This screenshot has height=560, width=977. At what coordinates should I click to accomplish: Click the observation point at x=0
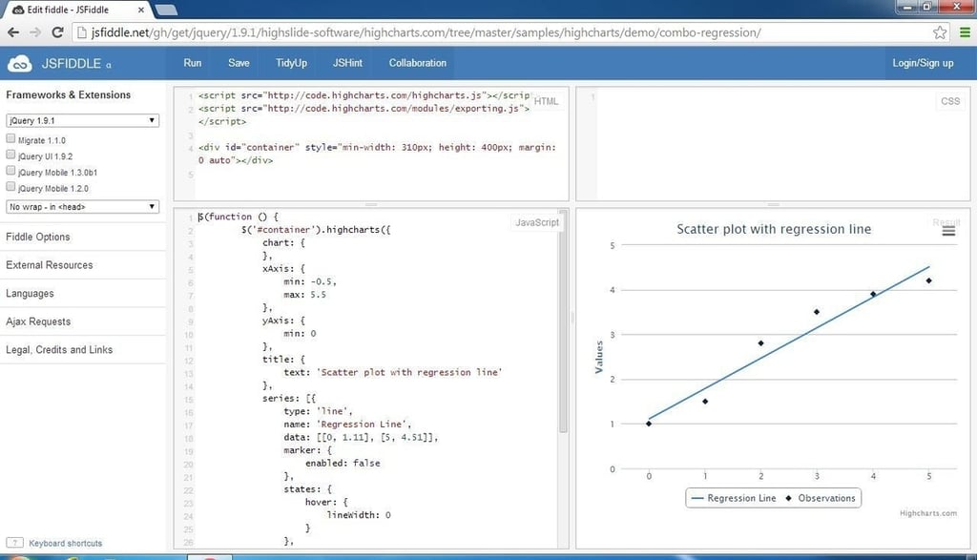click(x=649, y=424)
